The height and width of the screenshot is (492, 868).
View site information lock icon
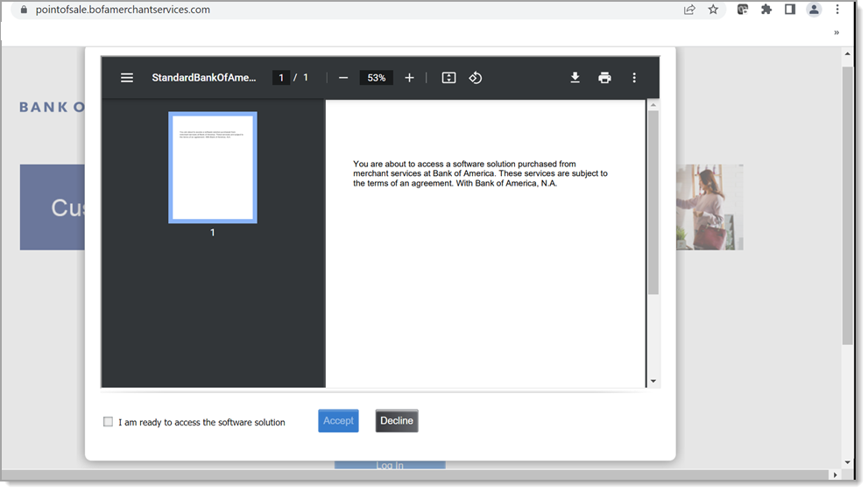(24, 10)
